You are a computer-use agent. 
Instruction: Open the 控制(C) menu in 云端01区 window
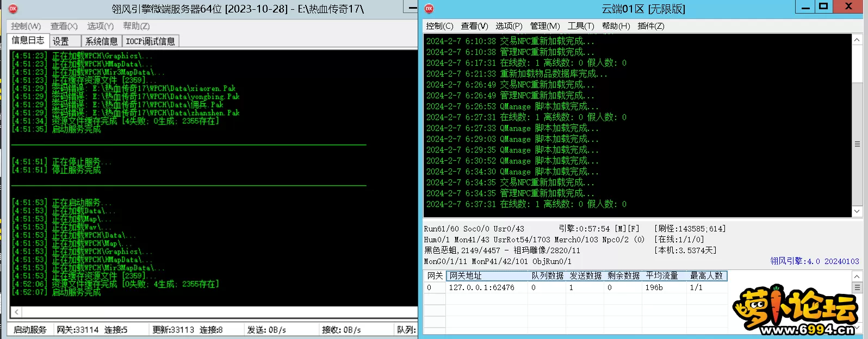pyautogui.click(x=439, y=26)
